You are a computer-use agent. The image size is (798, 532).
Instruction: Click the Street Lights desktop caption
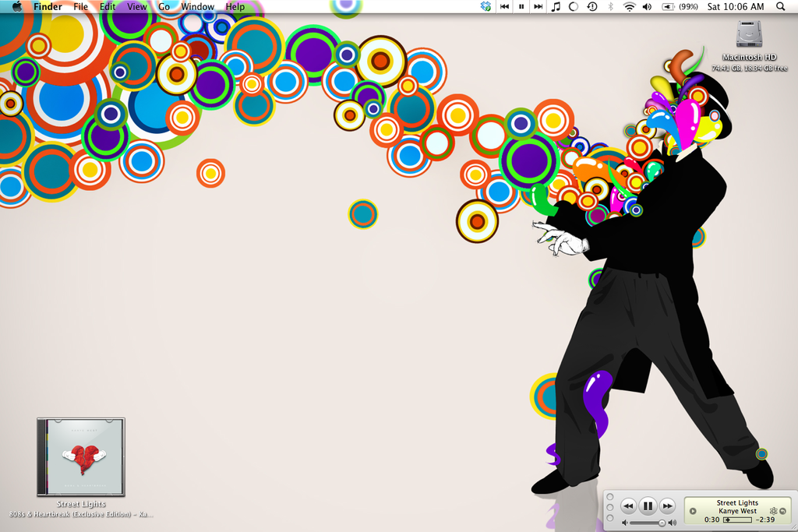81,504
